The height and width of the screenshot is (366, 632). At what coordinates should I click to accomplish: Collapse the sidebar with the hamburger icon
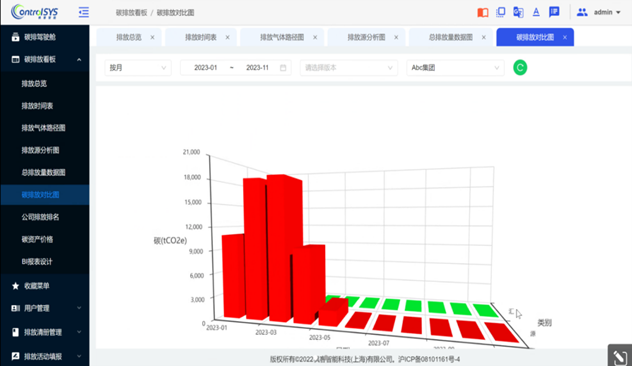(x=84, y=12)
